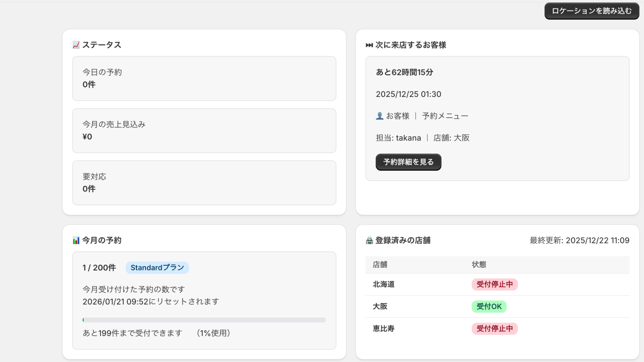Click the staff name takana
The height and width of the screenshot is (362, 644).
point(408,138)
